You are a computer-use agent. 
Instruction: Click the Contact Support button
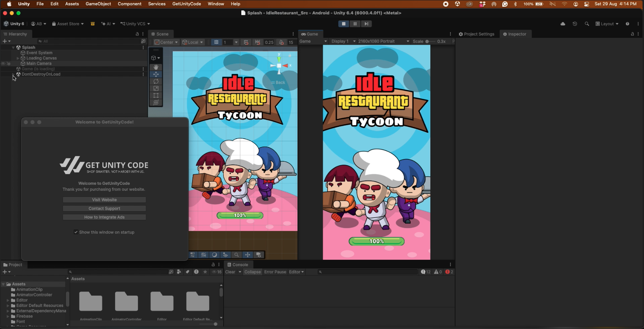coord(104,208)
